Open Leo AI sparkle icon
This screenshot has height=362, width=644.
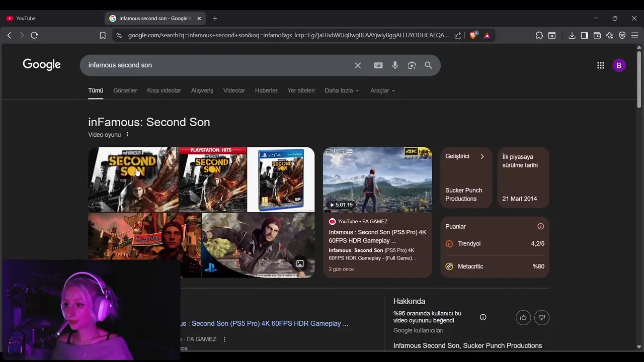point(610,35)
